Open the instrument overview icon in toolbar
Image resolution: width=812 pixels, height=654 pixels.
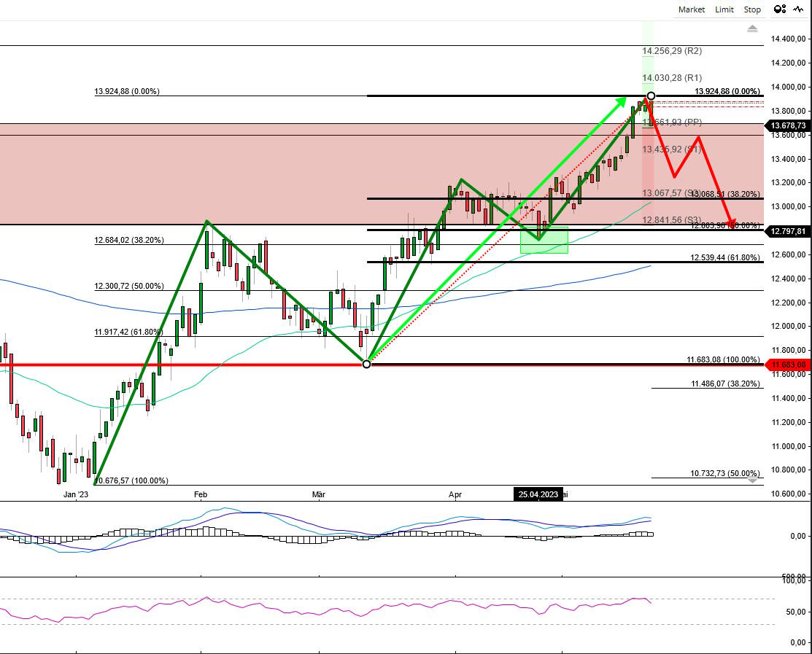[x=778, y=9]
